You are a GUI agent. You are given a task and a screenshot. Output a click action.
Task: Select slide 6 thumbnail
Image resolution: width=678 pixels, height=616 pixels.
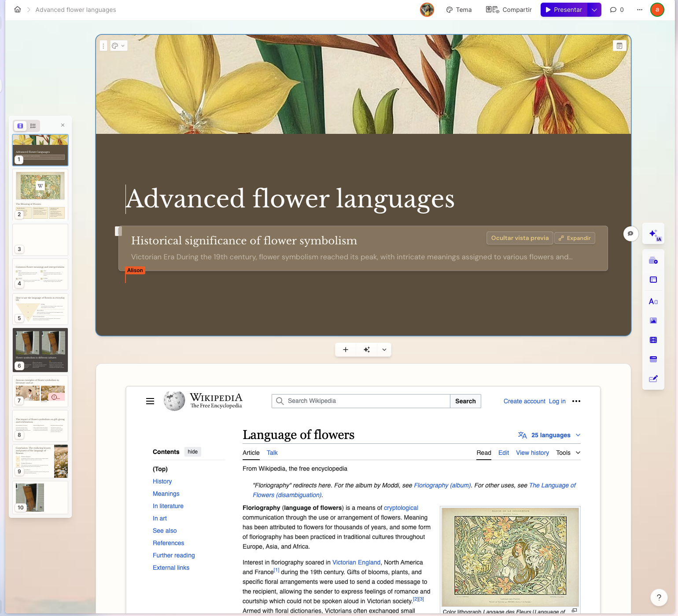coord(40,350)
